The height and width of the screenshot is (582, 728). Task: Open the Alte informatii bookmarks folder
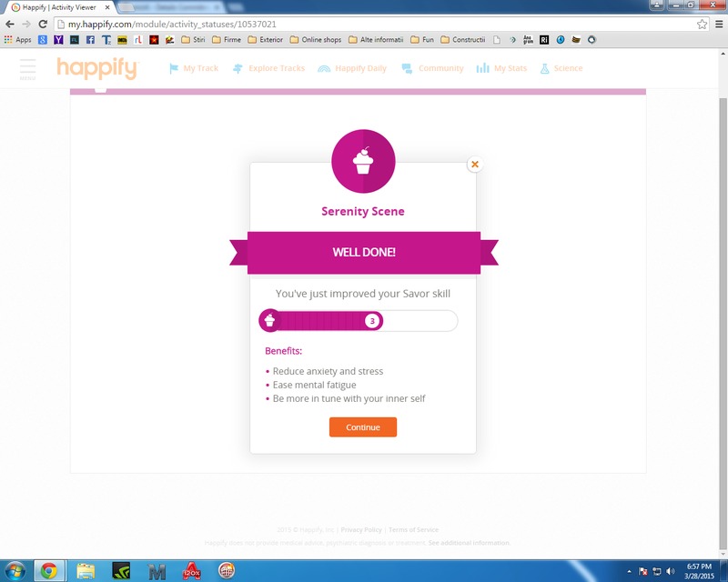(376, 40)
